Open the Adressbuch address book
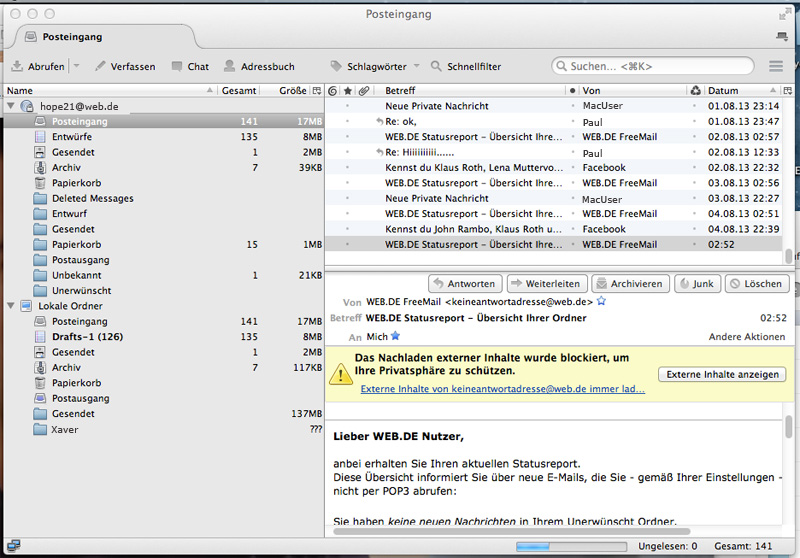800x558 pixels. [230, 66]
